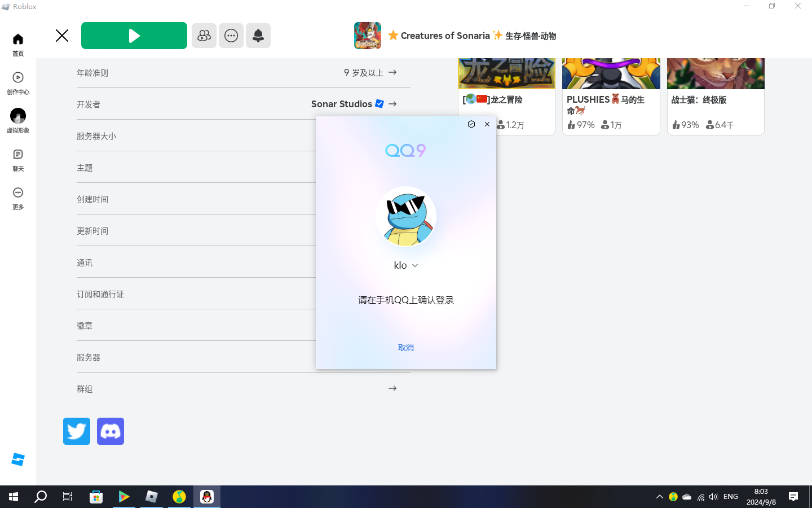
Task: Open the yellow-green browser taskbar icon
Action: pyautogui.click(x=179, y=497)
